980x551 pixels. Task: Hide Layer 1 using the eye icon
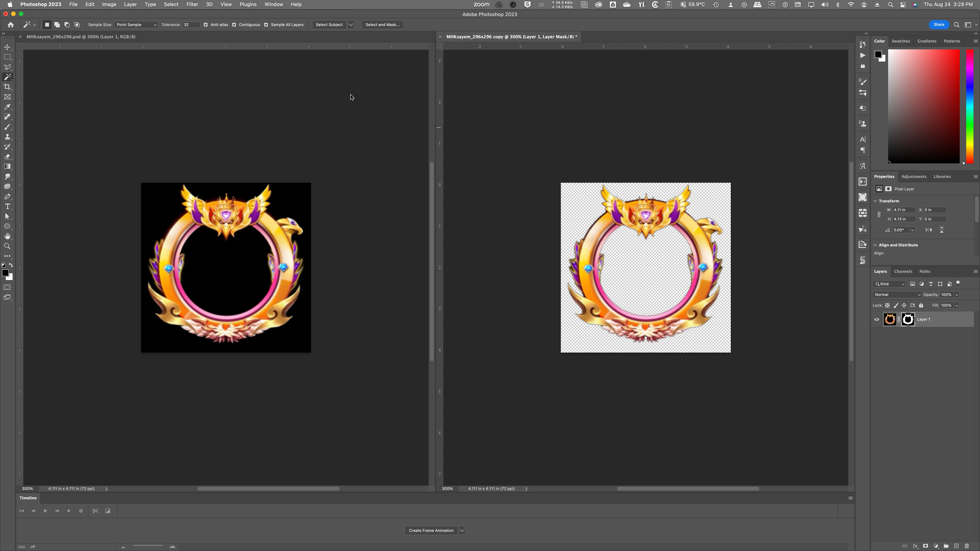(x=877, y=320)
